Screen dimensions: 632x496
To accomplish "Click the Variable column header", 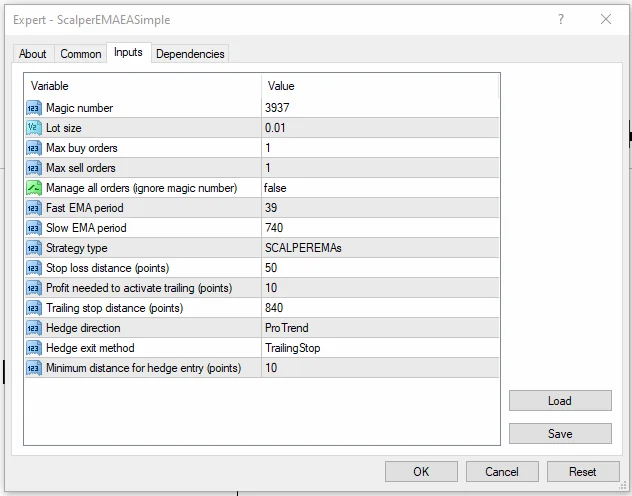I will coord(143,86).
